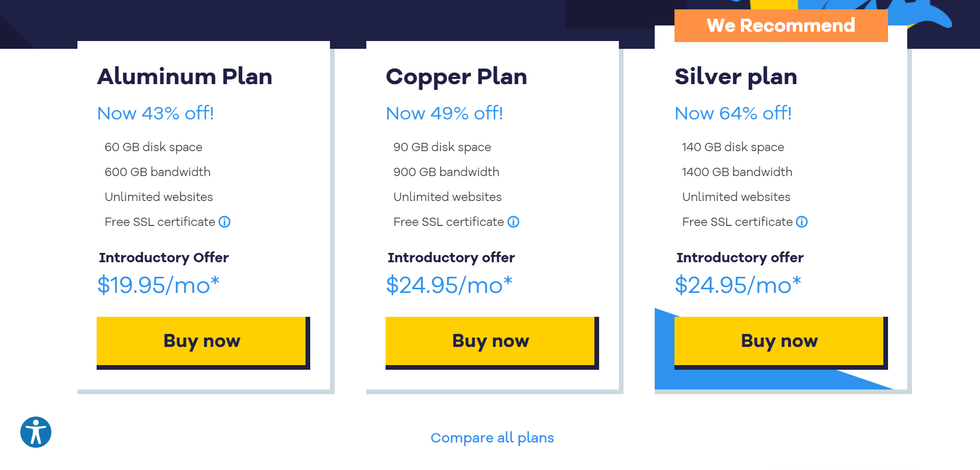Open the SSL certificate info tooltip on Silver plan

tap(802, 222)
